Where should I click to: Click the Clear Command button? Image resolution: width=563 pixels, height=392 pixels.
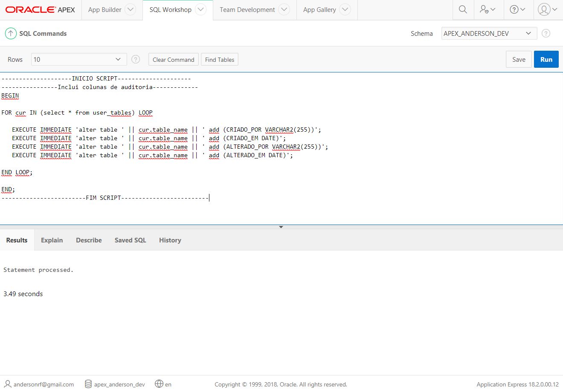click(x=173, y=59)
